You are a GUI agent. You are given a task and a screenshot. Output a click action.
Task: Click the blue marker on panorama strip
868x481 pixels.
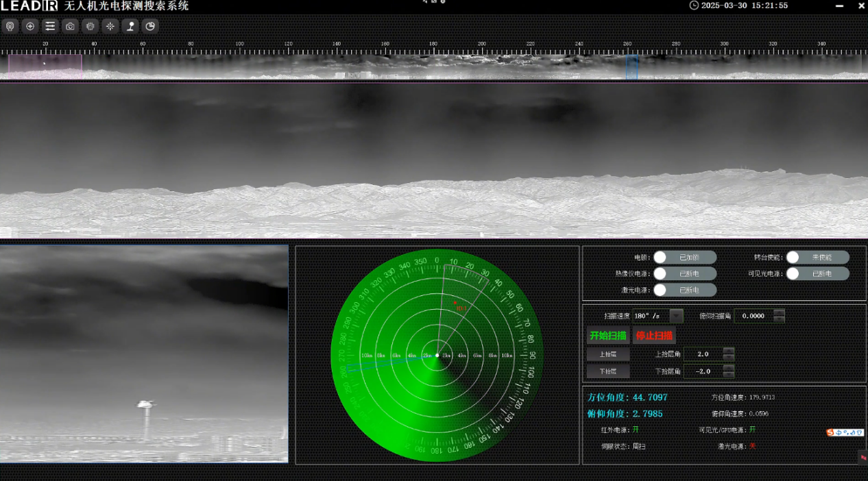point(631,67)
